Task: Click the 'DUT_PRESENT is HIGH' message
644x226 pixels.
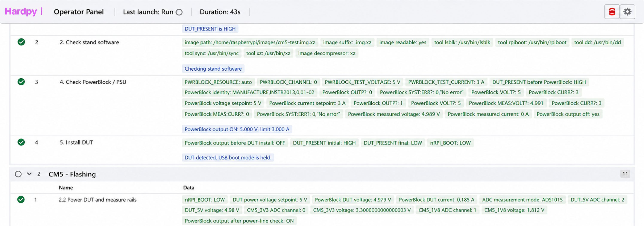Action: click(x=210, y=29)
